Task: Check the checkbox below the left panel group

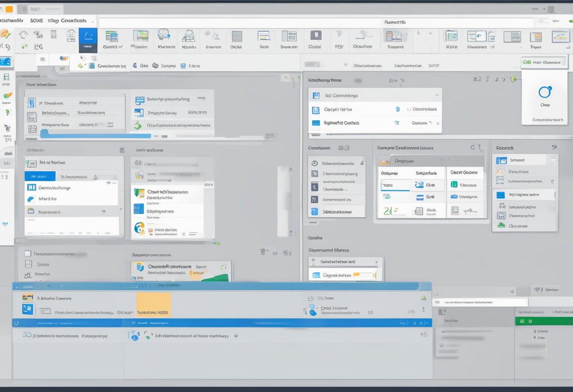Action: (28, 254)
